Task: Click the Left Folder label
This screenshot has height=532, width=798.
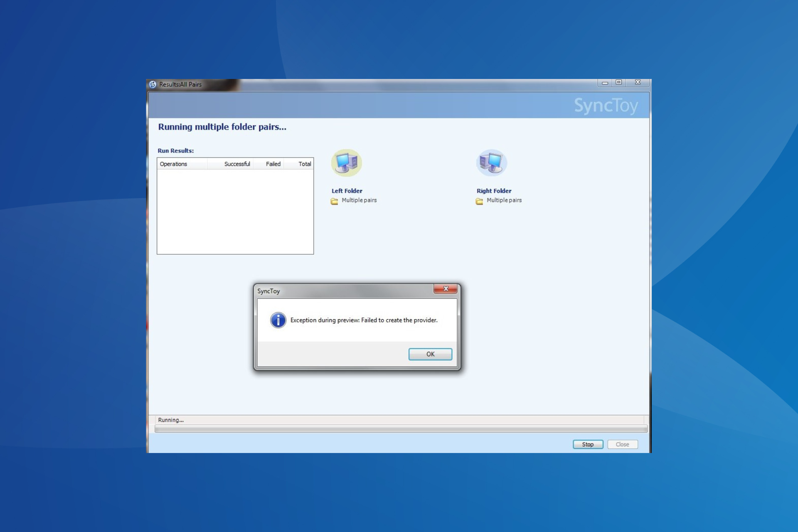Action: click(x=347, y=191)
